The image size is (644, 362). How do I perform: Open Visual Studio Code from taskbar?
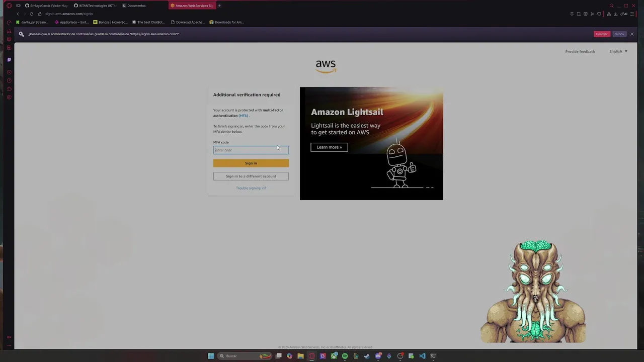tap(422, 356)
